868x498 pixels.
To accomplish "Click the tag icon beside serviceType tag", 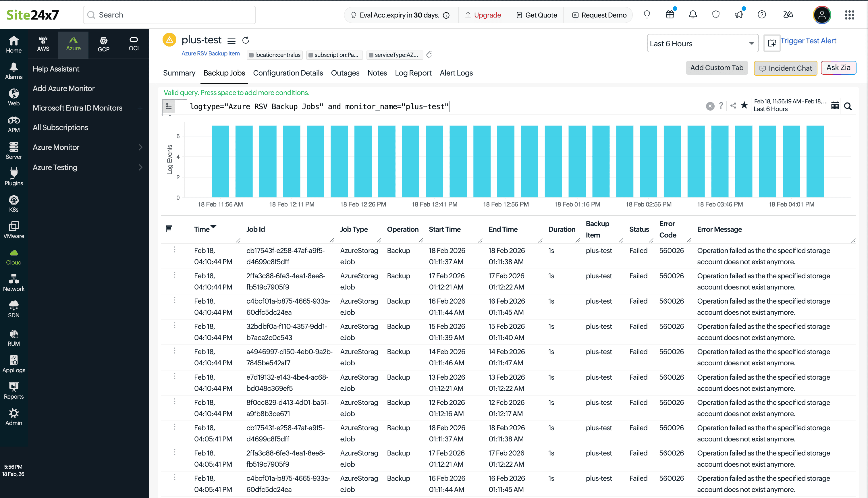I will pyautogui.click(x=430, y=54).
